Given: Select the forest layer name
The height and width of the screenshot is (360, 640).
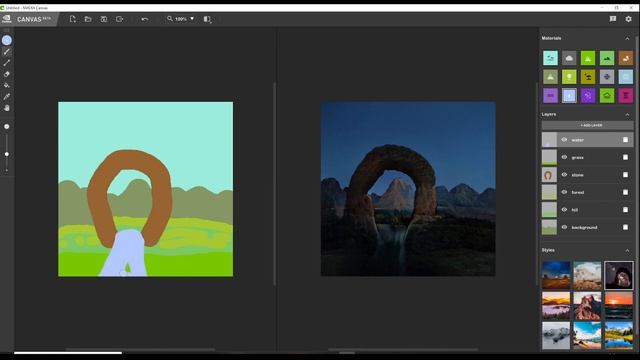Looking at the screenshot, I should 578,193.
